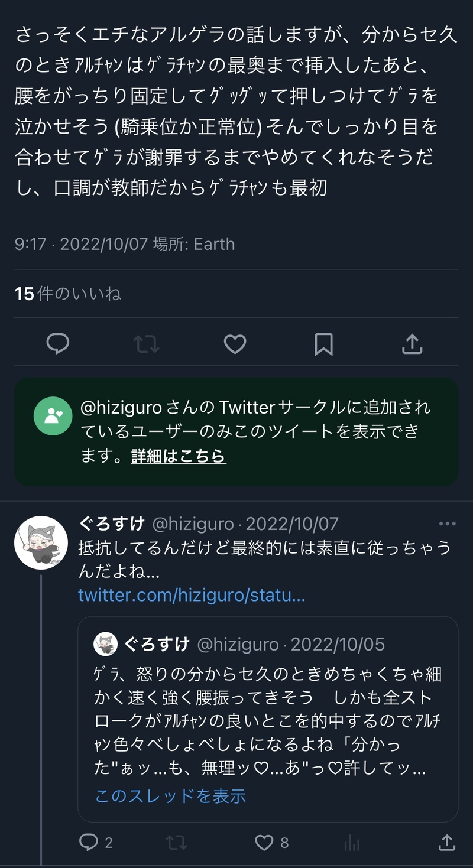
Task: Bookmark the main tweet
Action: 323,344
